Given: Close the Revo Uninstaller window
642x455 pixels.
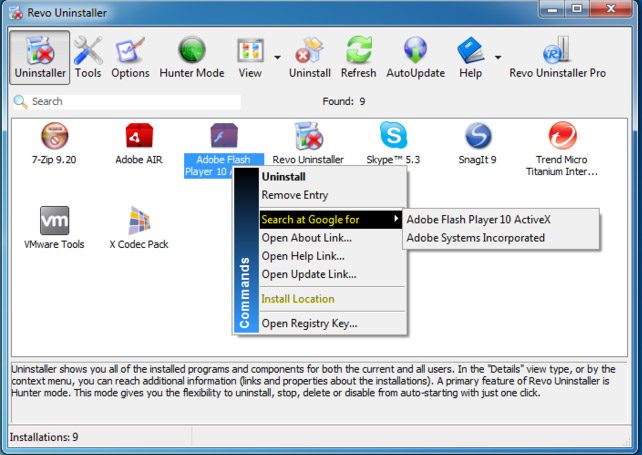Looking at the screenshot, I should point(611,9).
